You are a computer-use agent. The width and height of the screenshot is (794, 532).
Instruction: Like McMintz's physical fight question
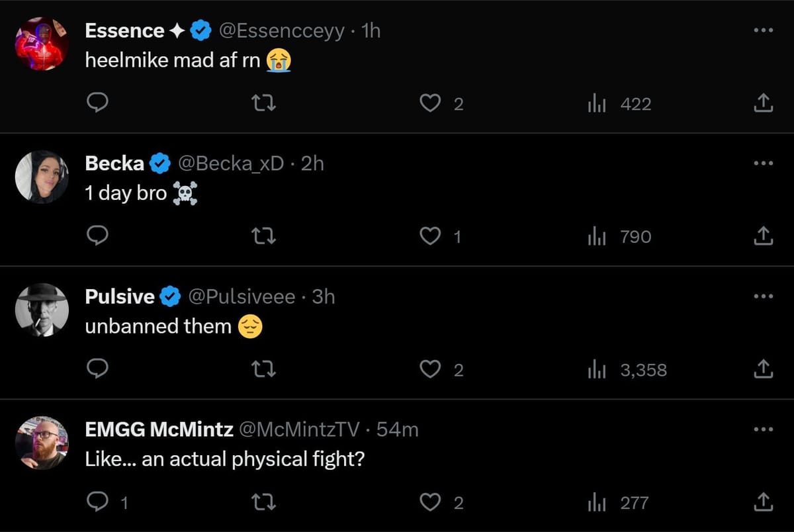[431, 502]
